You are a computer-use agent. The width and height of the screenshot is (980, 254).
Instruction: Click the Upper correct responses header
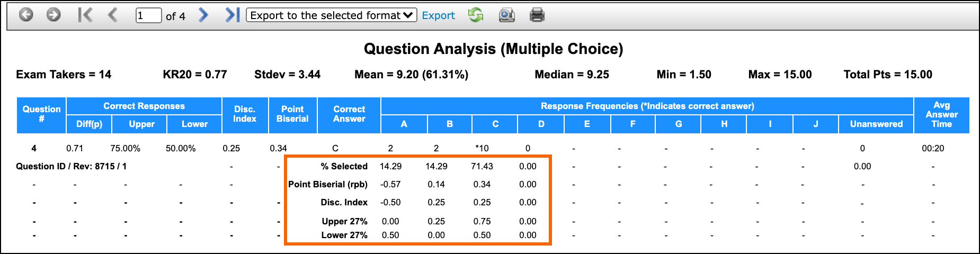pyautogui.click(x=141, y=124)
